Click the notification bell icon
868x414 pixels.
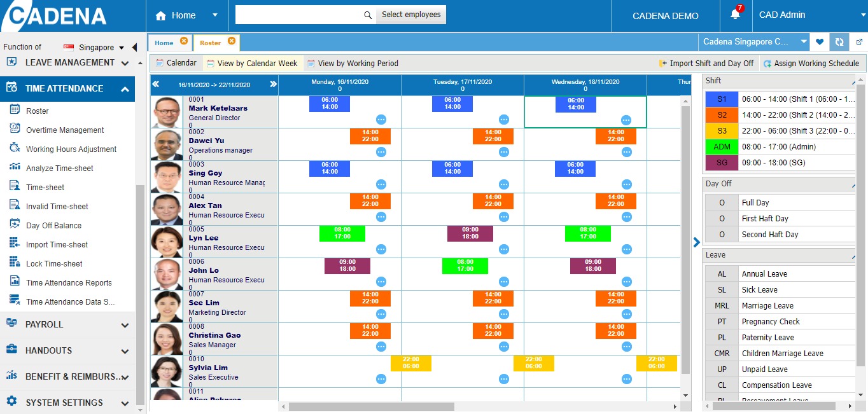click(735, 15)
